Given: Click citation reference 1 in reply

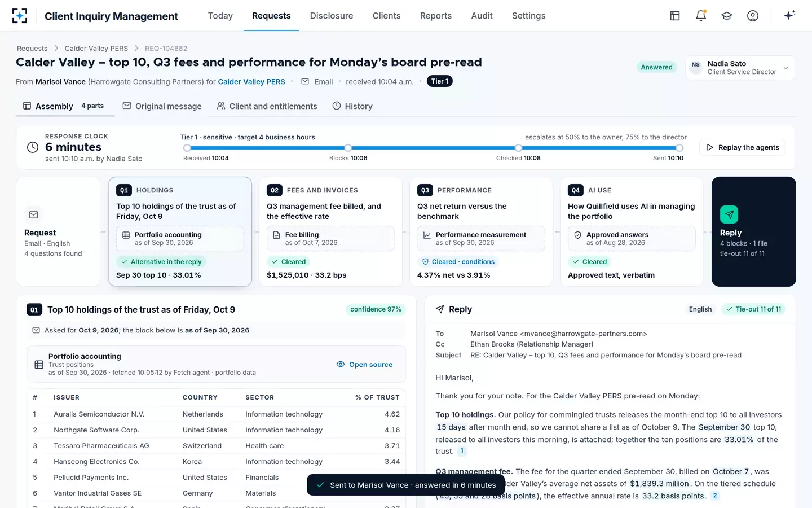Looking at the screenshot, I should [462, 451].
